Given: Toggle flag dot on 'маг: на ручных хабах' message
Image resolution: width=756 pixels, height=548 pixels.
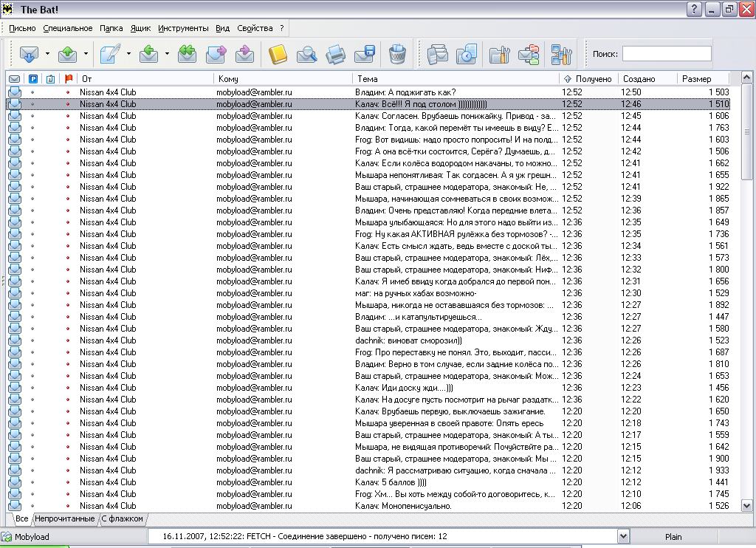Looking at the screenshot, I should pos(68,292).
